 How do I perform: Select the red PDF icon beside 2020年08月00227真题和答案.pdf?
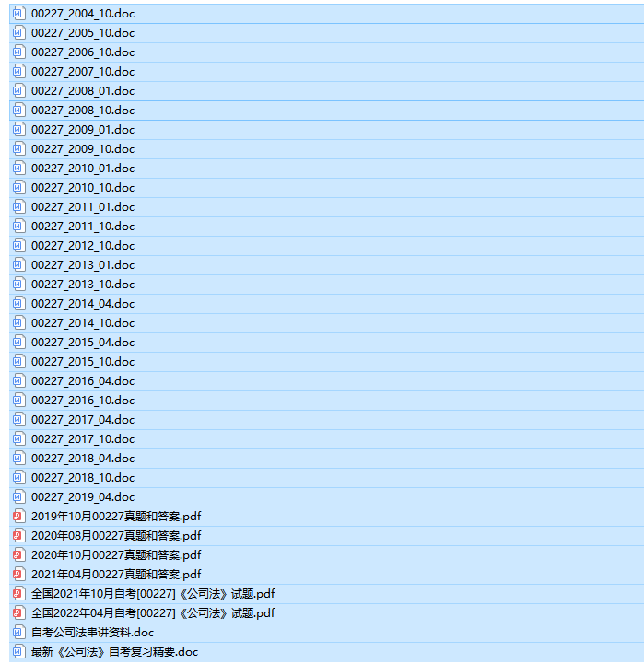coord(18,536)
